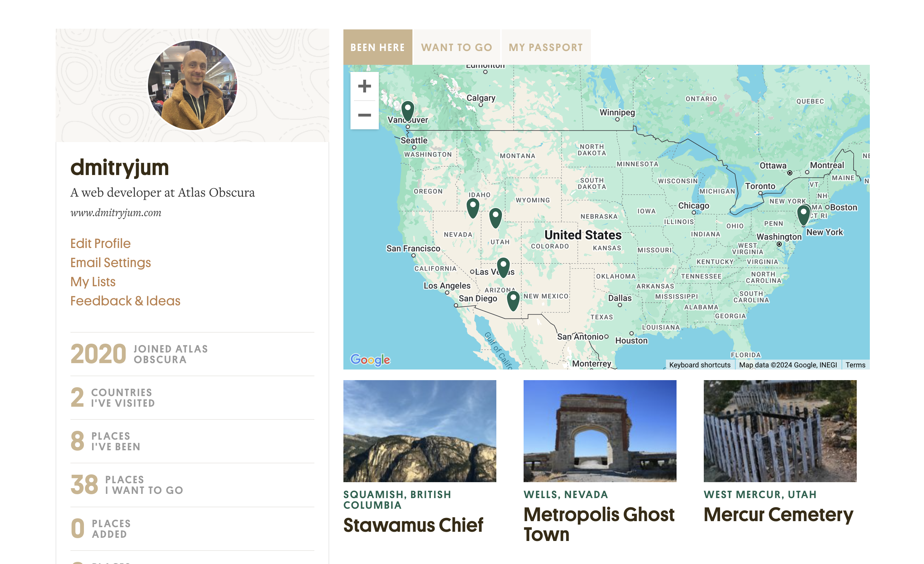Select the map pin in northern Utah

[496, 218]
